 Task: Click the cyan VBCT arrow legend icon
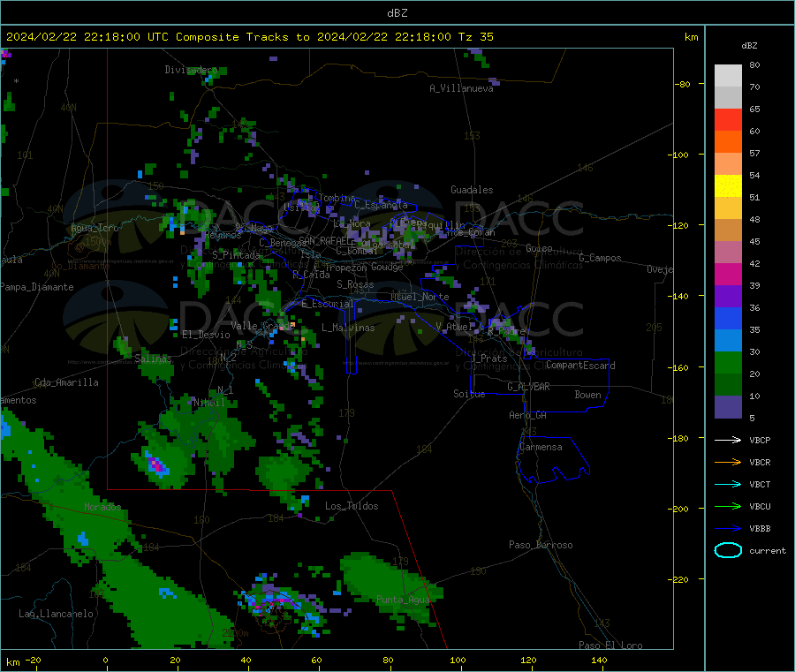coord(728,485)
